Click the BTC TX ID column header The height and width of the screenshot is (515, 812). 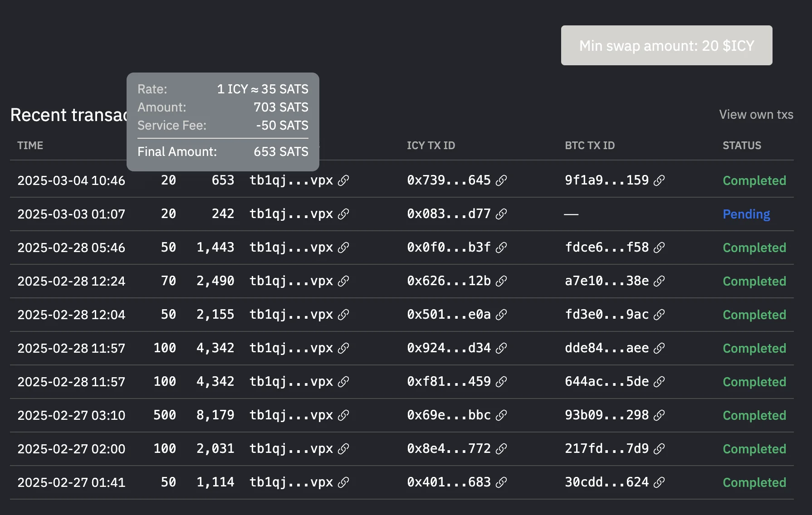[590, 146]
